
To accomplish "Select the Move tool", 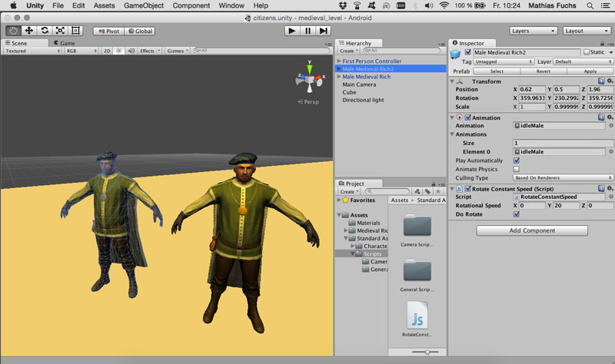I will [29, 31].
